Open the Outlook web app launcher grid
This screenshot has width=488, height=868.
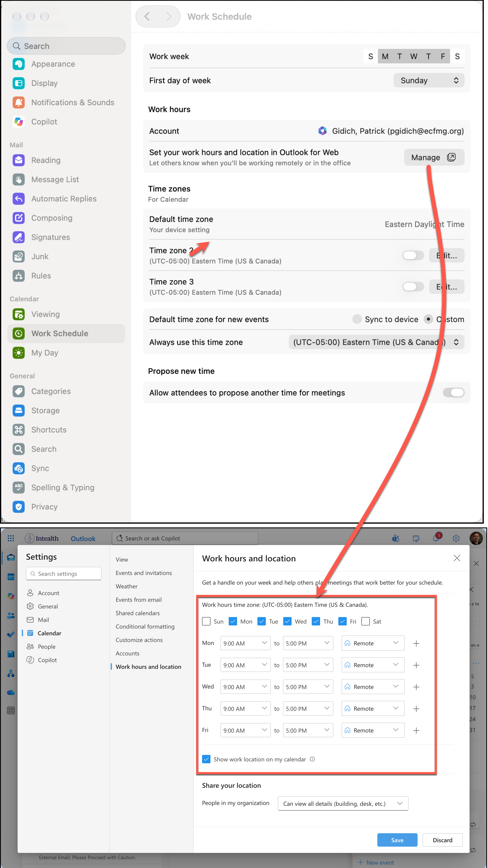tap(11, 538)
